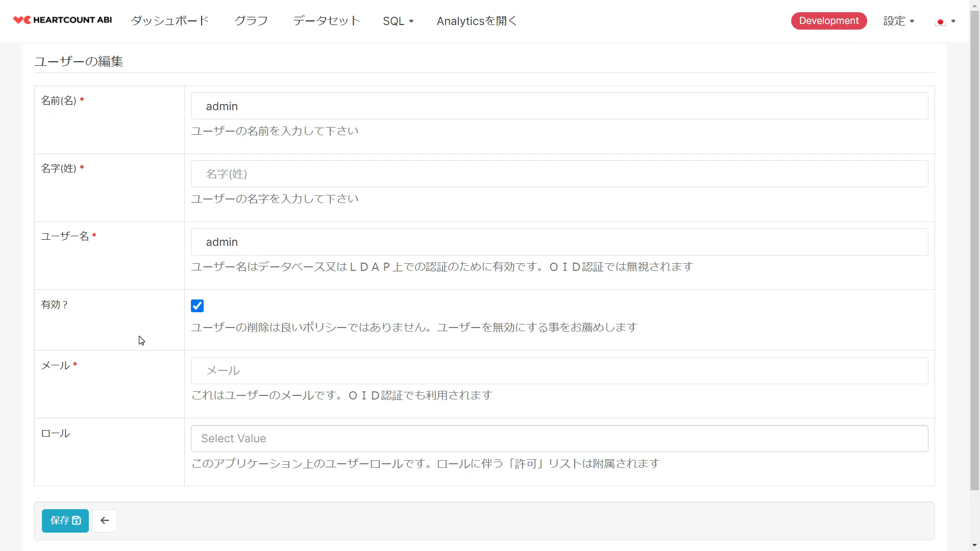Screen dimensions: 980x551
Task: Expand the SQL menu dropdown
Action: [x=398, y=21]
